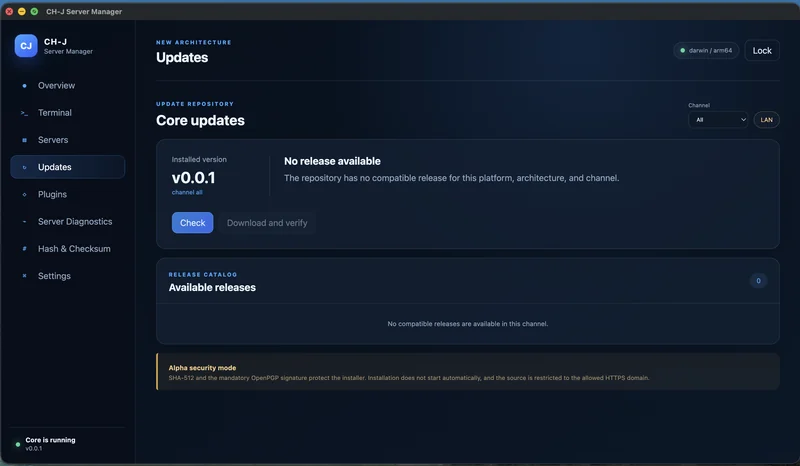Click the 'CH-J Server Manager' sidebar title
This screenshot has width=800, height=466.
68,46
